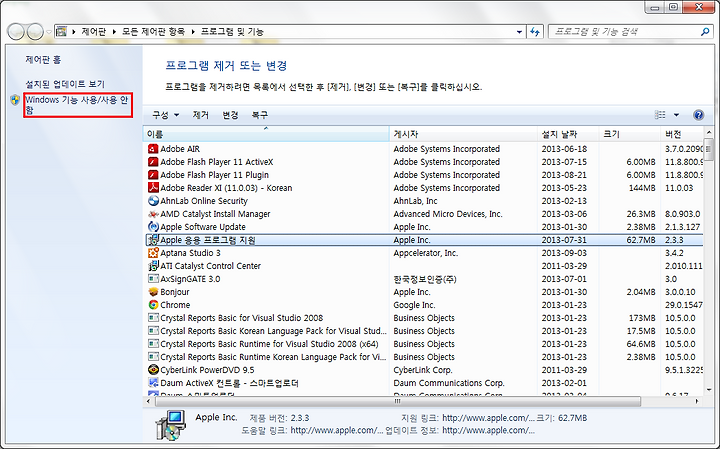Open the recent pages dropdown next to forward button
The height and width of the screenshot is (449, 720).
[x=48, y=32]
